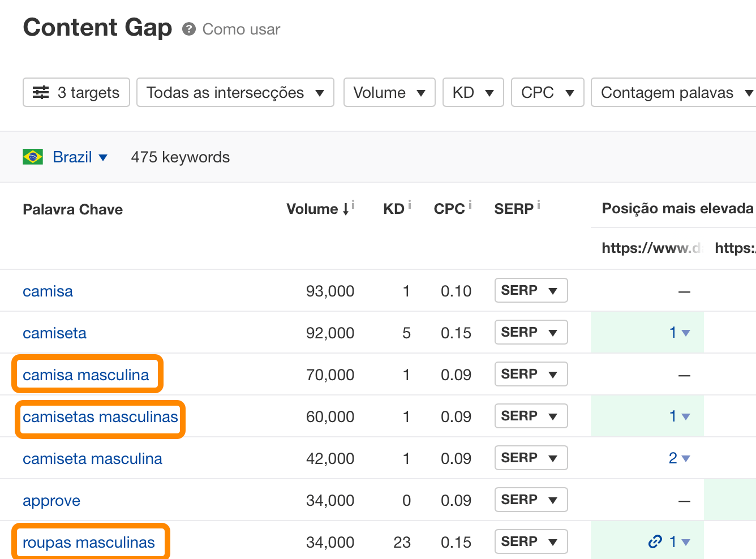The width and height of the screenshot is (756, 559).
Task: Open the Como usar help link
Action: pos(241,29)
